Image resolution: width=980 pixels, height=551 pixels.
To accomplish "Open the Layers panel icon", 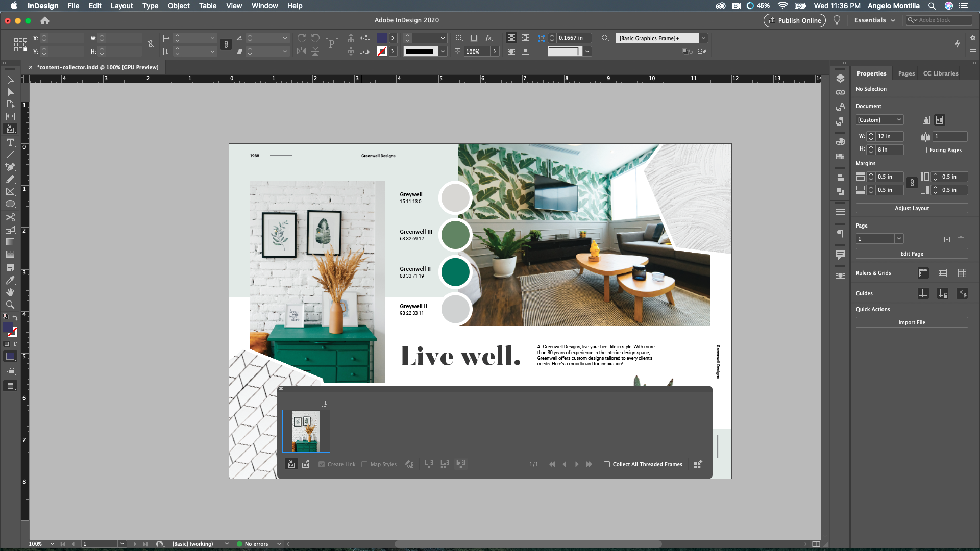I will point(840,78).
